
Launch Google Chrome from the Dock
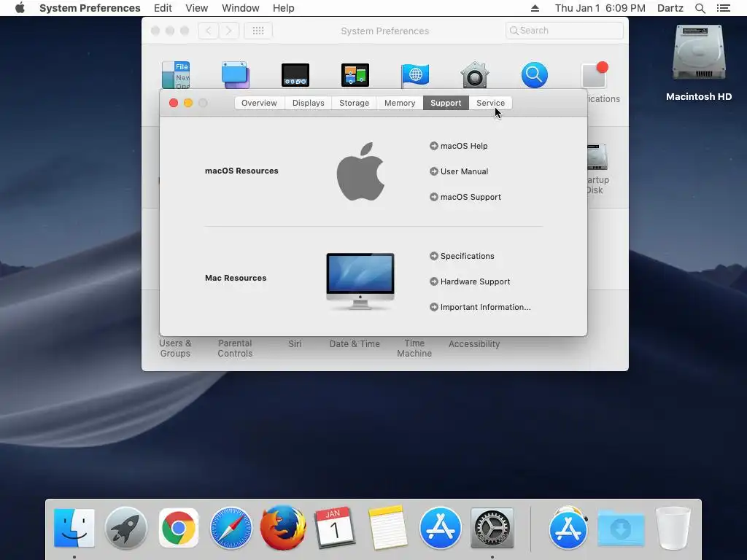179,528
